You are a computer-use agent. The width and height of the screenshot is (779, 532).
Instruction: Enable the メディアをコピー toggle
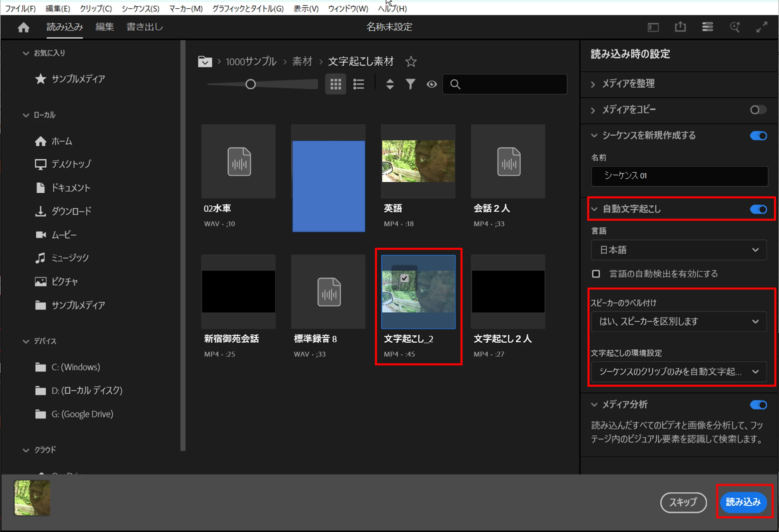point(758,110)
